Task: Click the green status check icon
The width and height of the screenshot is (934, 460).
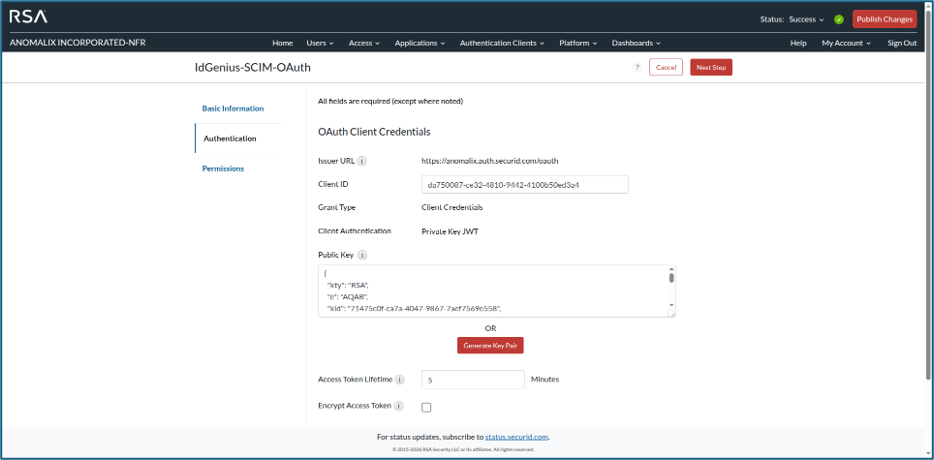Action: pyautogui.click(x=839, y=19)
